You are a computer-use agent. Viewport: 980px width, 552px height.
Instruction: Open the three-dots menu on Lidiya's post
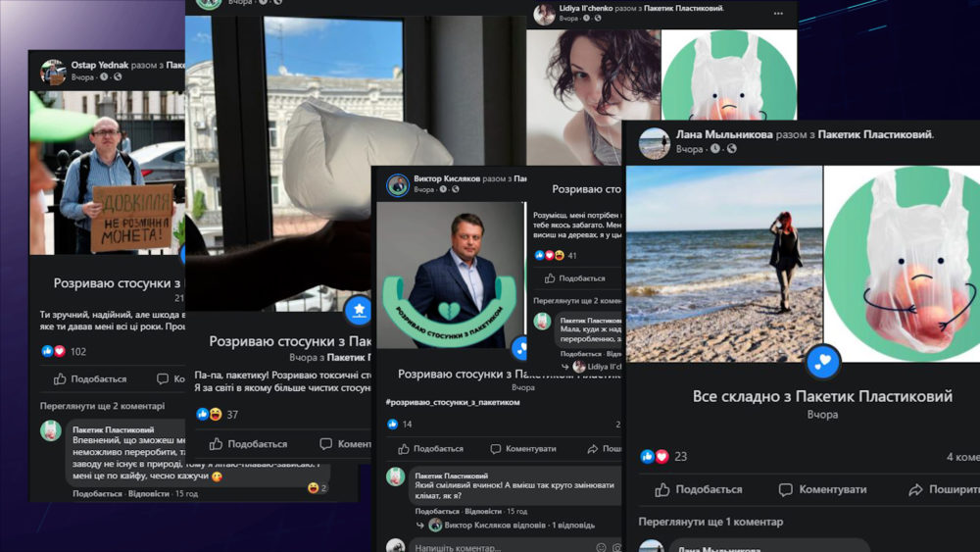778,13
